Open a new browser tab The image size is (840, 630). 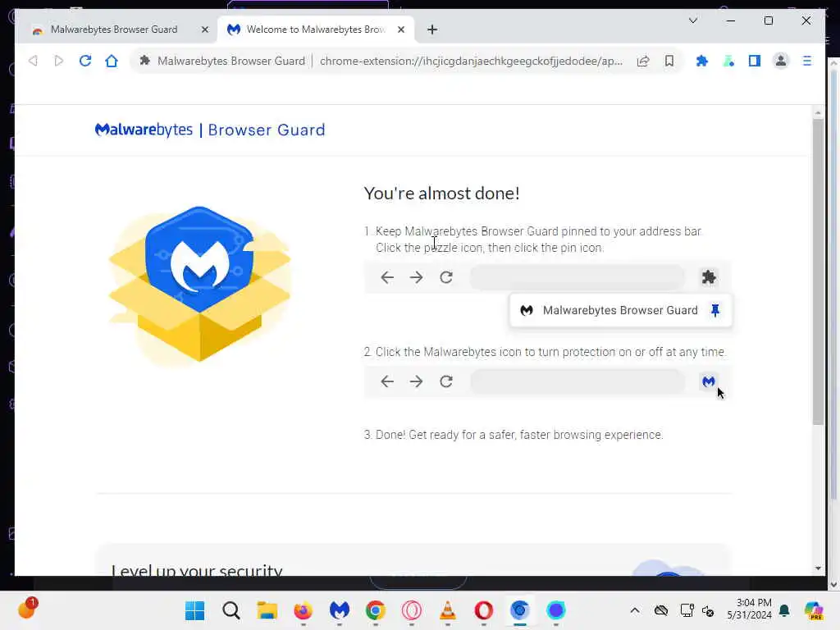click(432, 30)
